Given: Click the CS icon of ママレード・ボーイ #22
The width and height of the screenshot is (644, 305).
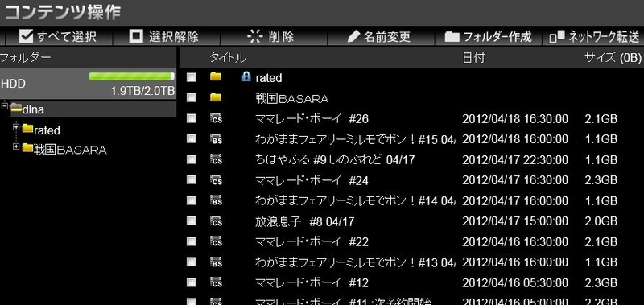Looking at the screenshot, I should click(216, 241).
